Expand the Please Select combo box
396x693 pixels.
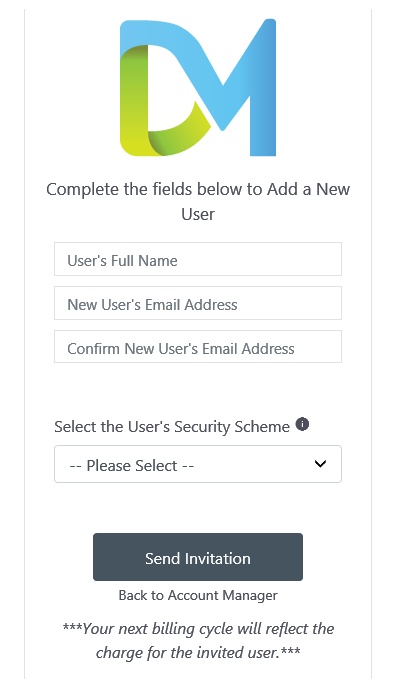pyautogui.click(x=198, y=464)
